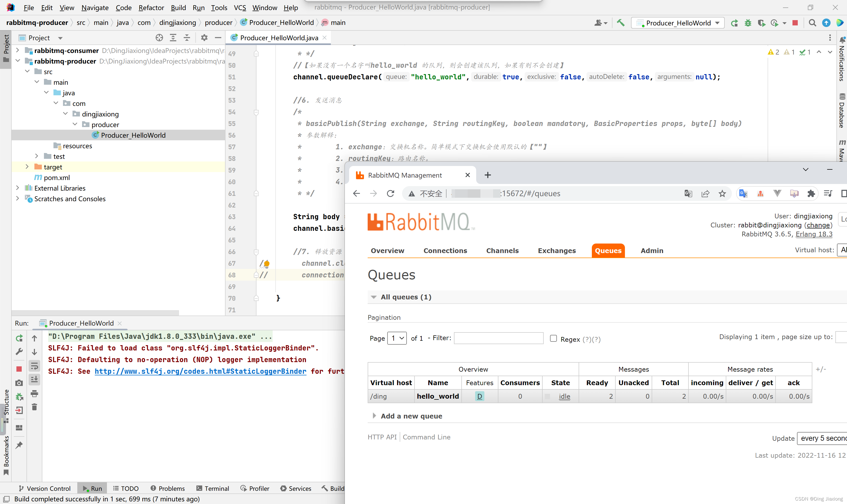Hide the Project panel with minus icon

[218, 38]
